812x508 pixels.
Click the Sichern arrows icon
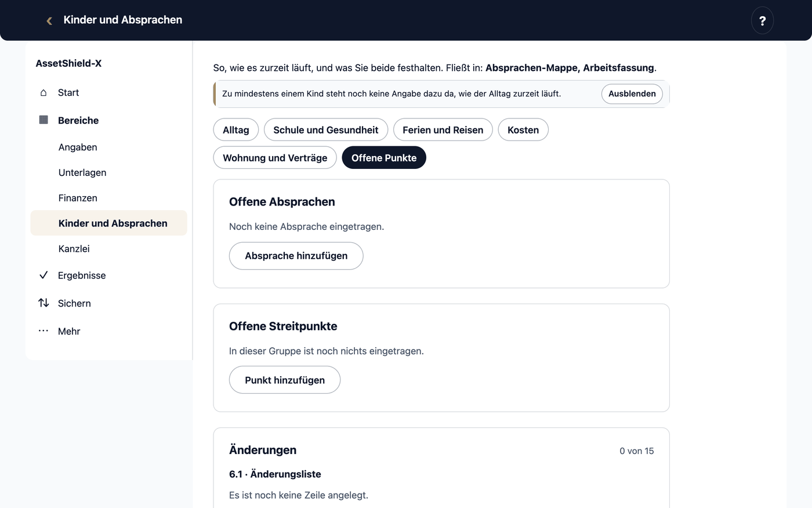(x=43, y=303)
